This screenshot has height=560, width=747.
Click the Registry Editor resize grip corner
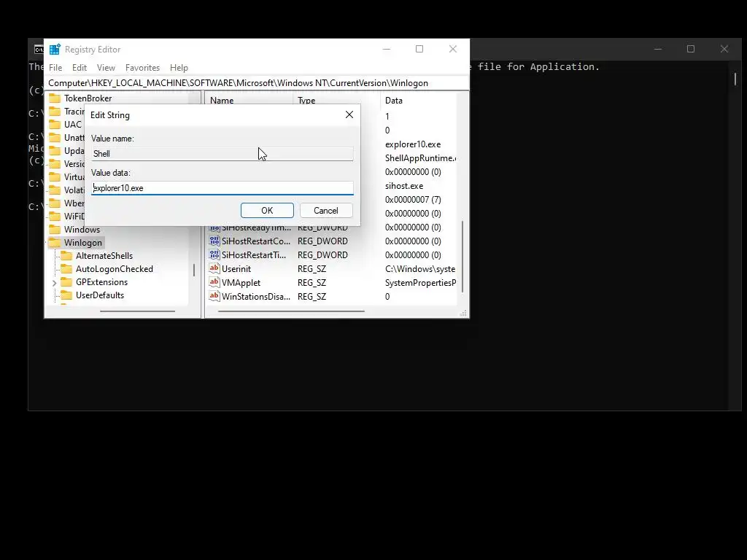pos(463,313)
